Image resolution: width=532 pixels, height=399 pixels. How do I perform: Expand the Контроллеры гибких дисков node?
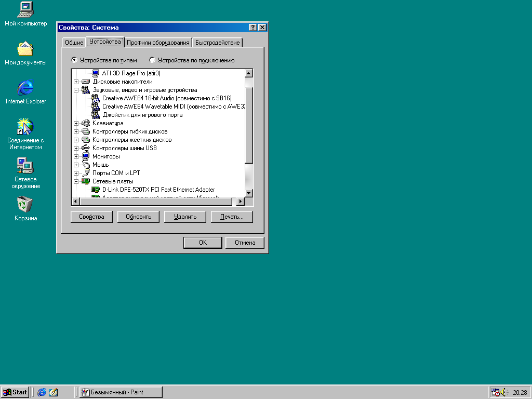76,131
